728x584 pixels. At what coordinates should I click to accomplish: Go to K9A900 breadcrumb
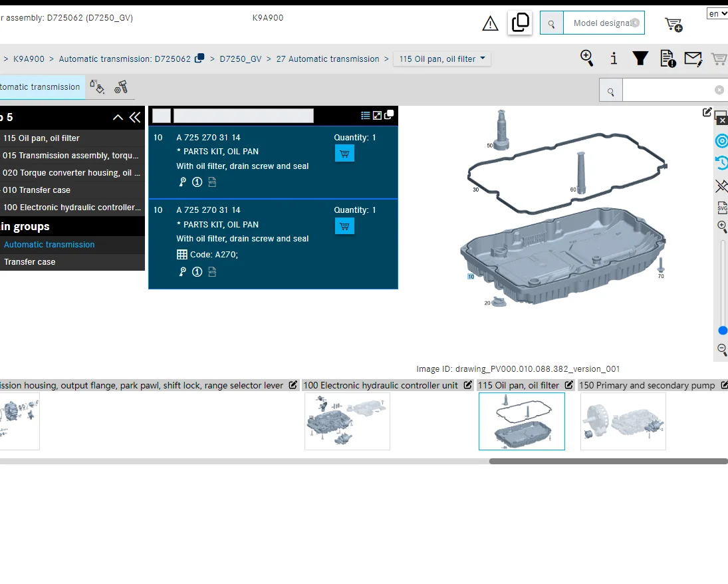pyautogui.click(x=29, y=59)
